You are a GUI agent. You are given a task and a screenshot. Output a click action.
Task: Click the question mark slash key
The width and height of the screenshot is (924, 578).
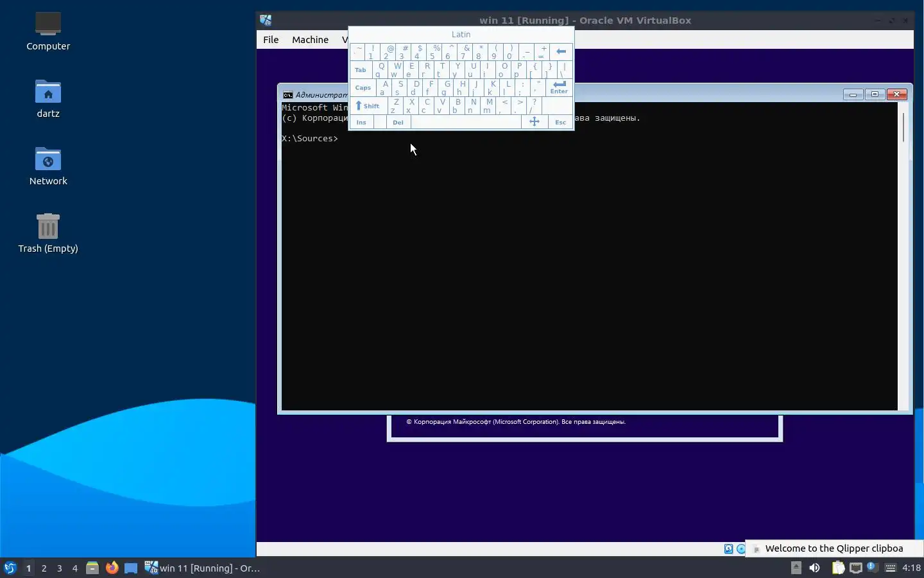tap(534, 105)
